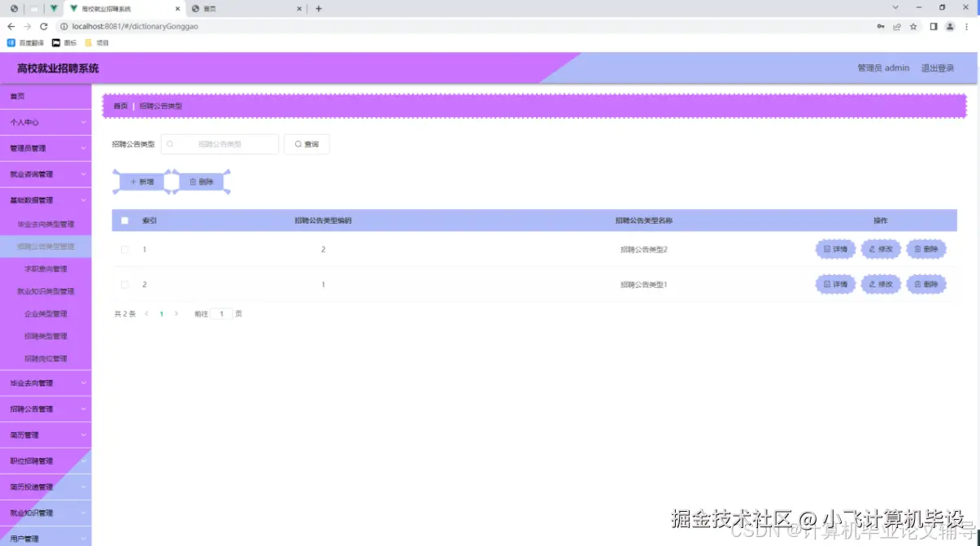Click the 新增 add button
Screen dimensions: 980x546
coord(142,182)
